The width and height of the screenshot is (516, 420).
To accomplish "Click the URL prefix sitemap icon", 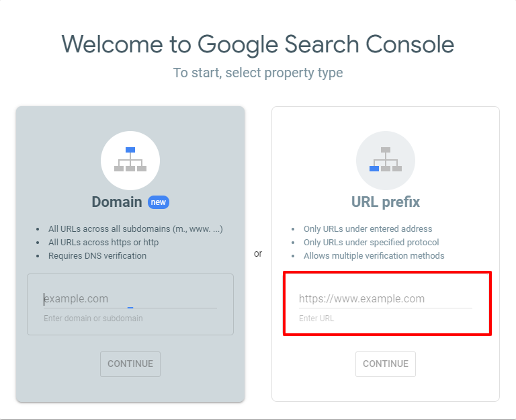I will point(386,160).
